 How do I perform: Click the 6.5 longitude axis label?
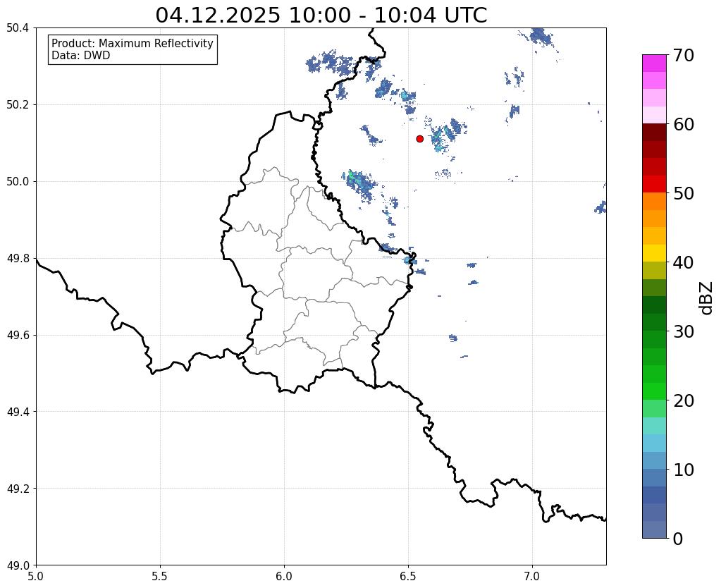(408, 577)
